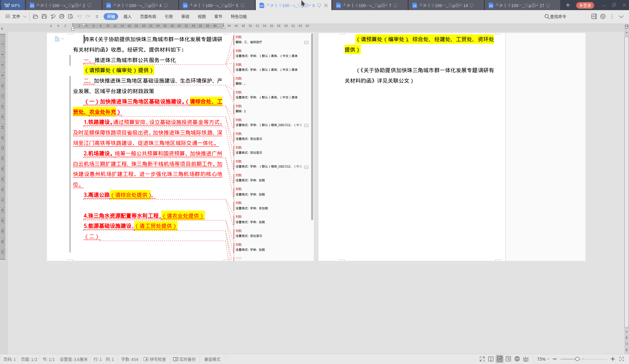Close the active document tab 6

pyautogui.click(x=326, y=5)
